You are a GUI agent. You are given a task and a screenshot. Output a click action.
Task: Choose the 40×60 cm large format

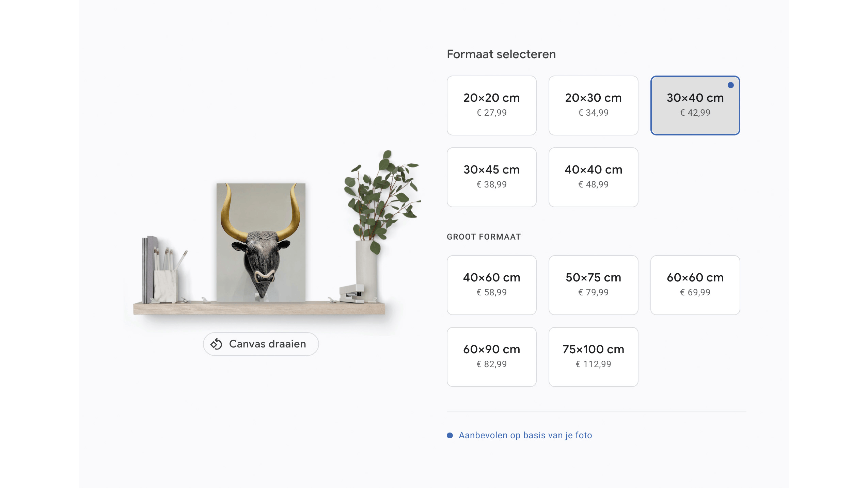pos(491,285)
